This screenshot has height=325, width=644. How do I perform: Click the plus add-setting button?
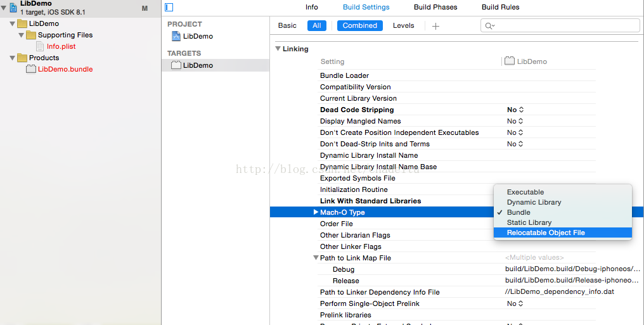tap(435, 26)
